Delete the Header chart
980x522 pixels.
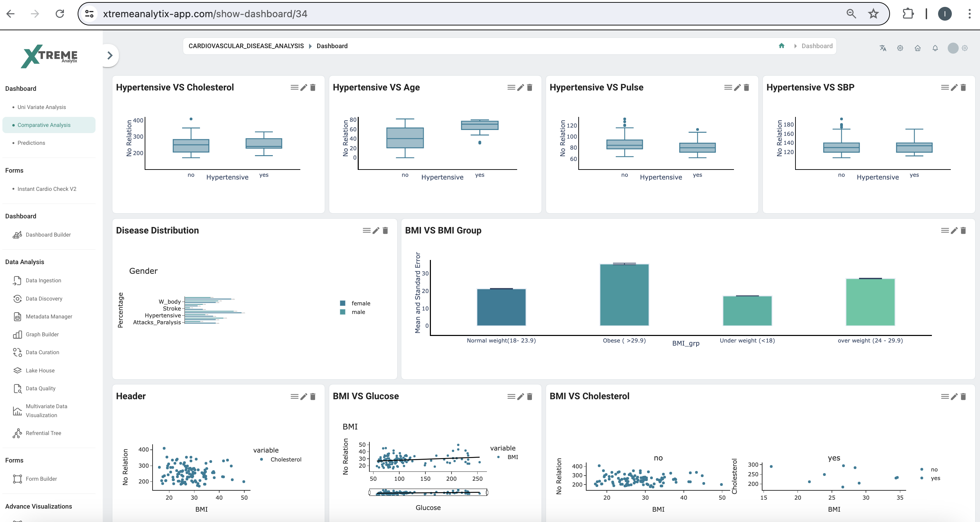[x=313, y=396]
